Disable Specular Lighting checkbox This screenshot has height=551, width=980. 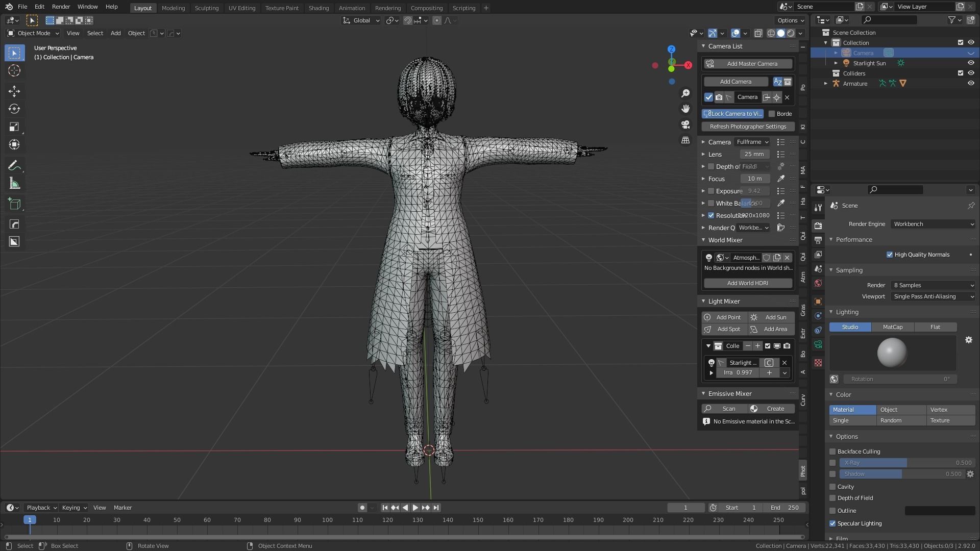point(832,523)
